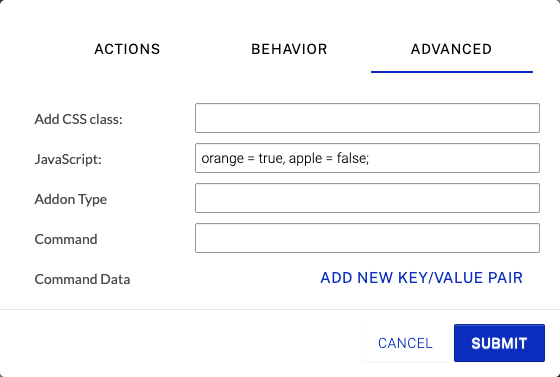Add new key/value pair for Command Data
Viewport: 560px width, 377px height.
click(x=421, y=278)
